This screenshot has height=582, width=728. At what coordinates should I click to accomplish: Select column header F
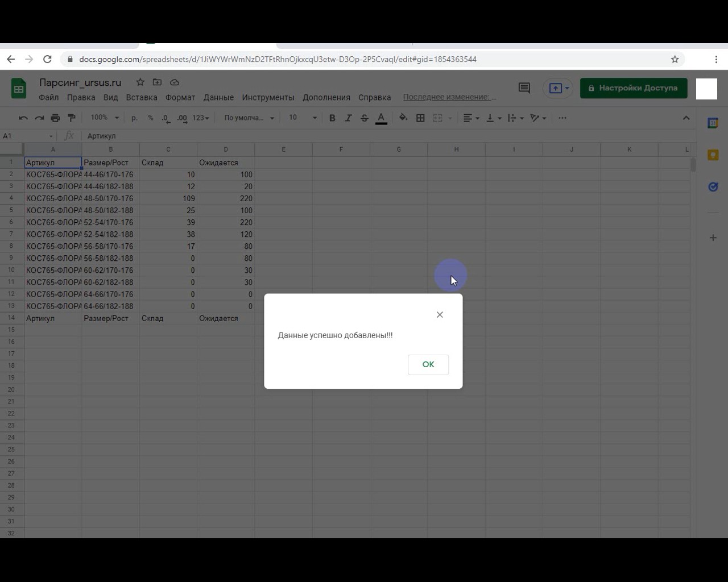[x=341, y=149]
